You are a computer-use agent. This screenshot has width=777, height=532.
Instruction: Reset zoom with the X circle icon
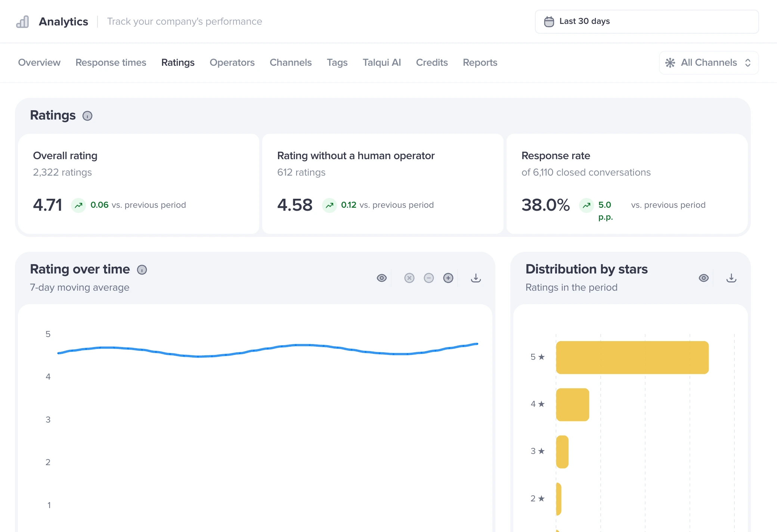409,278
